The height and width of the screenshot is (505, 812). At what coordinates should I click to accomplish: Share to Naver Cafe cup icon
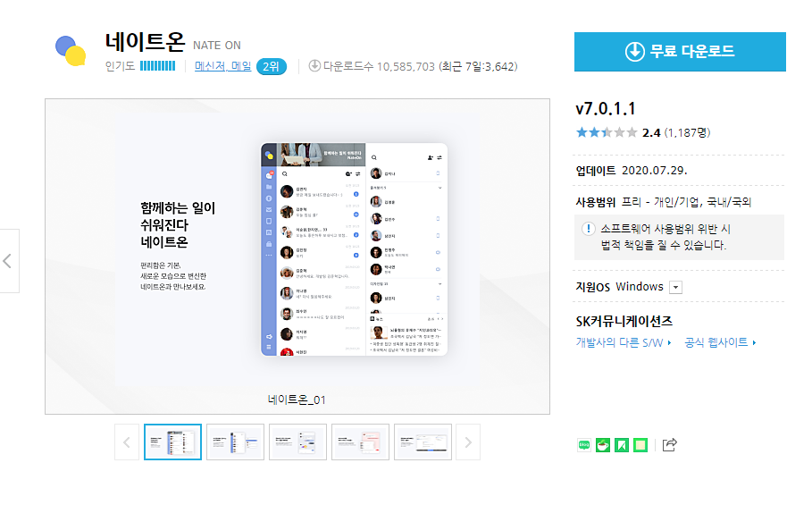(x=603, y=445)
